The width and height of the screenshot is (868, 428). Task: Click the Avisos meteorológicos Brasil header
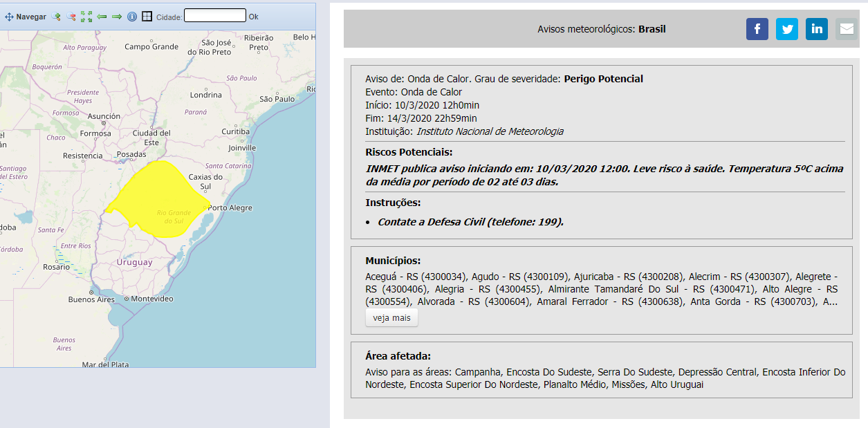[601, 29]
